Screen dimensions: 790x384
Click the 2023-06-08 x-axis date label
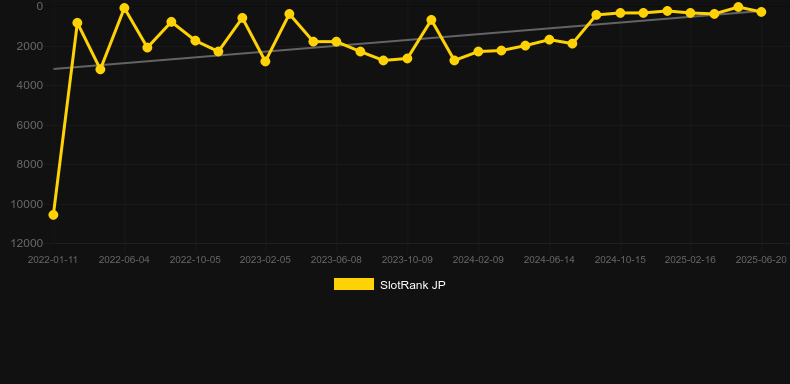[x=336, y=260]
